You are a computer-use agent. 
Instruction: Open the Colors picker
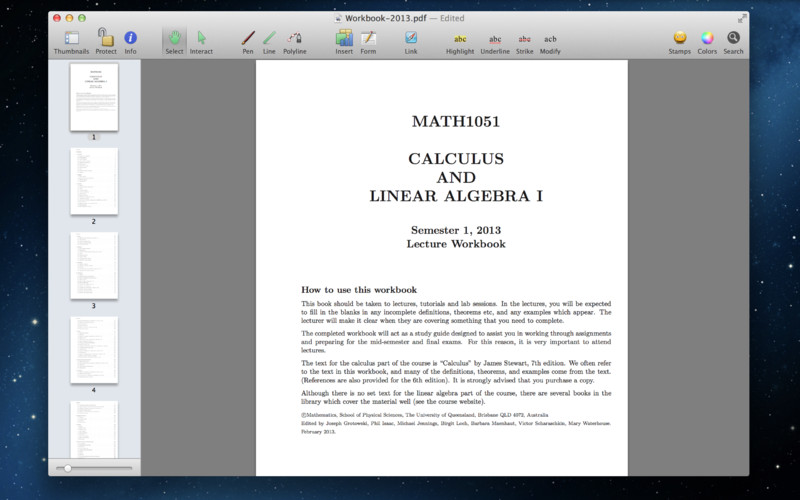707,42
